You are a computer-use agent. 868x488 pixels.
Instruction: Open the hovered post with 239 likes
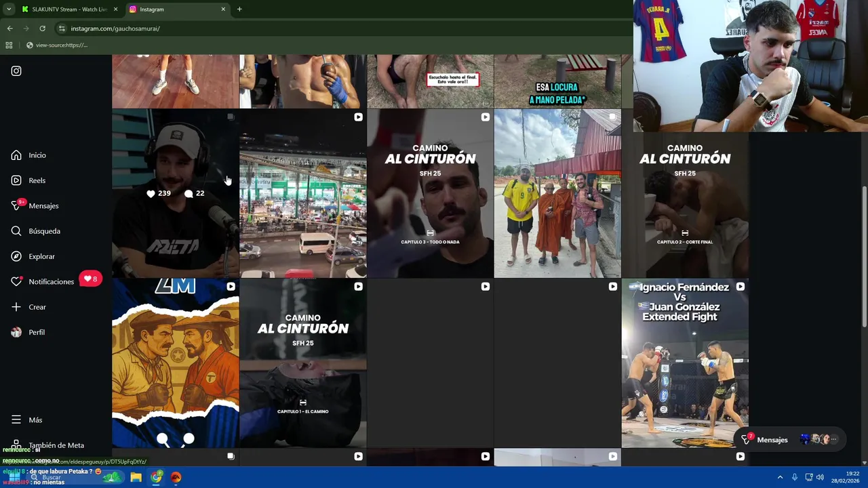(x=175, y=194)
